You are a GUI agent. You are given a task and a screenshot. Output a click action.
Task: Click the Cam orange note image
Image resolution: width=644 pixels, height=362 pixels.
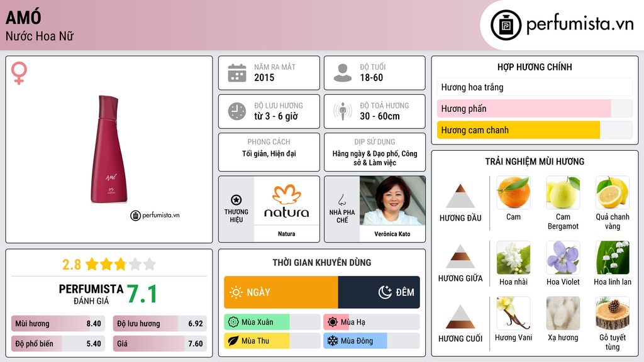coord(513,192)
